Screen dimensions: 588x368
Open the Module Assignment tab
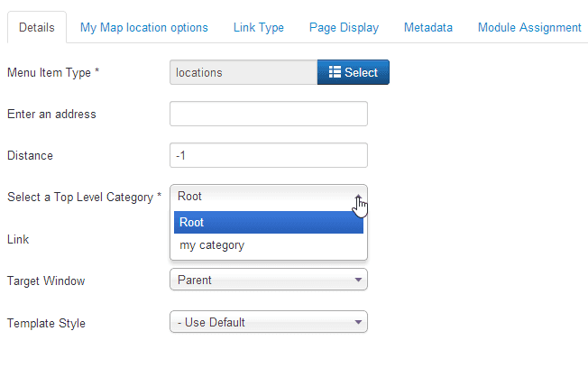click(x=529, y=28)
